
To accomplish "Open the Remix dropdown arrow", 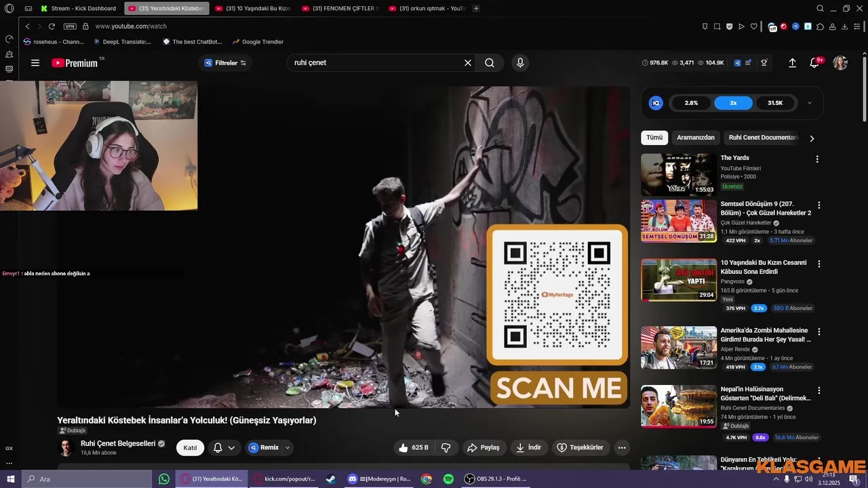I will (288, 448).
